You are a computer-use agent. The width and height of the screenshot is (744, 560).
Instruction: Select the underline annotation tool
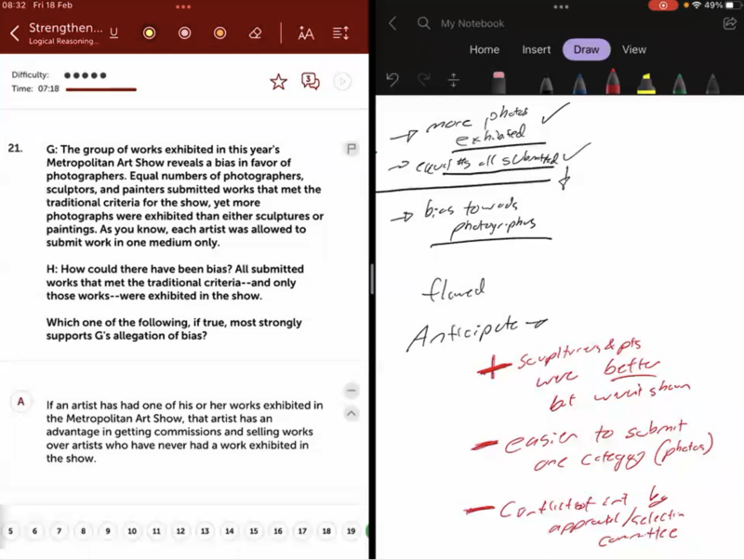coord(113,33)
